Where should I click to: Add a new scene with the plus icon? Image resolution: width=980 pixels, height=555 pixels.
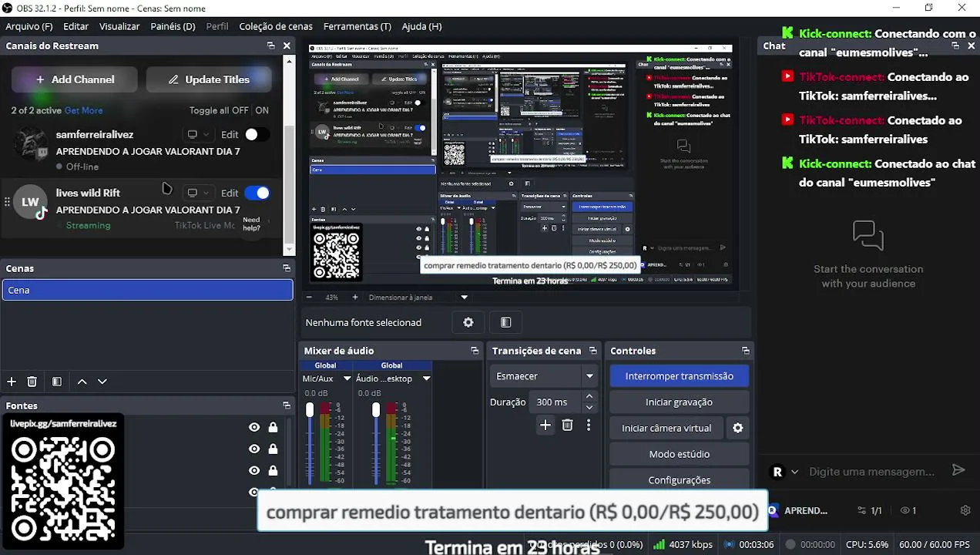[12, 382]
